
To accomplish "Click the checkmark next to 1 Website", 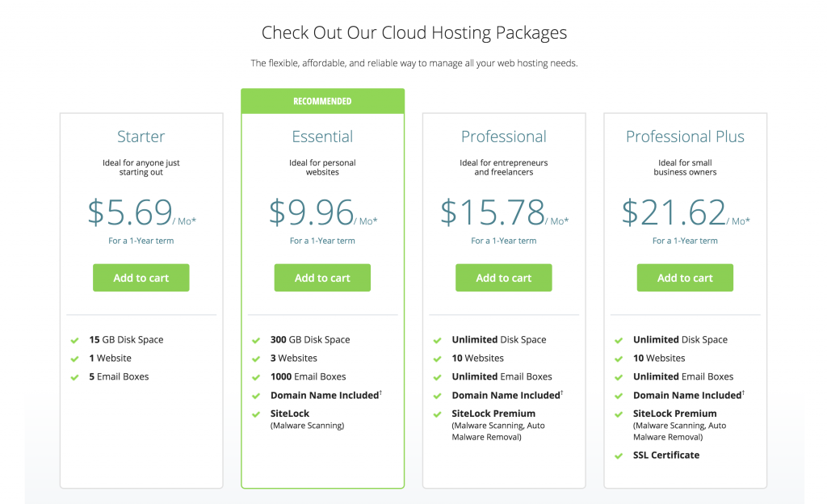I will [x=75, y=359].
